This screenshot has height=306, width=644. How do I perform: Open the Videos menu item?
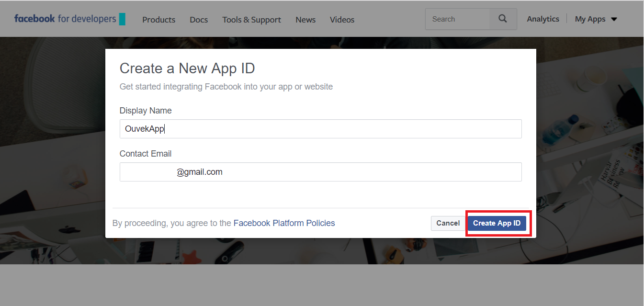(342, 20)
